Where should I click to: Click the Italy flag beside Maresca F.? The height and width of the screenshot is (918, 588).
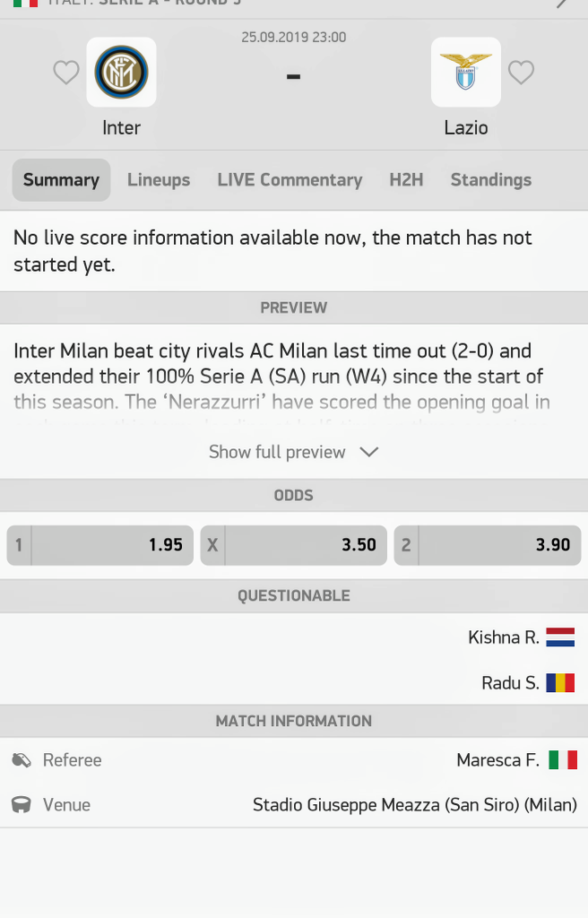[x=563, y=760]
